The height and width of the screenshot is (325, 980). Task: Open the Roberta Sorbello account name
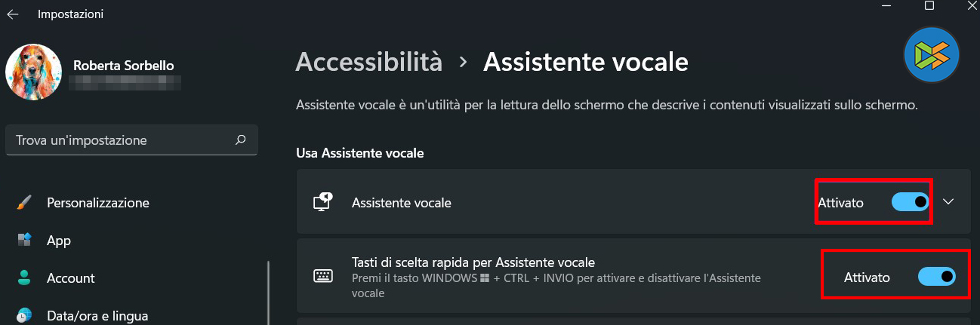[123, 66]
